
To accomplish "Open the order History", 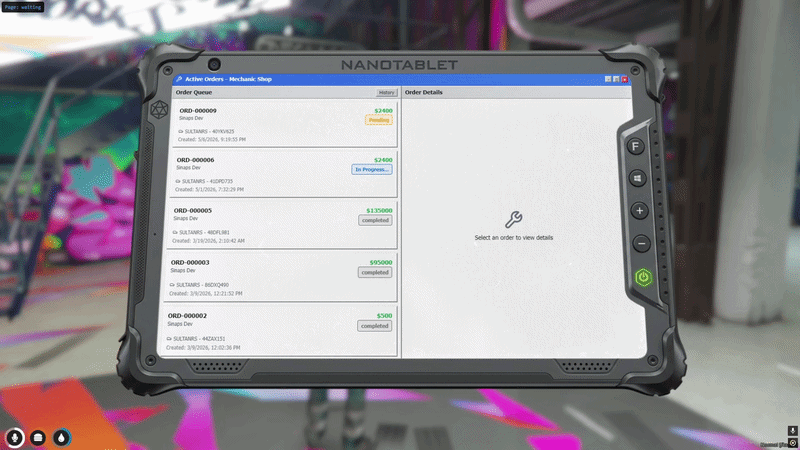I will [386, 92].
